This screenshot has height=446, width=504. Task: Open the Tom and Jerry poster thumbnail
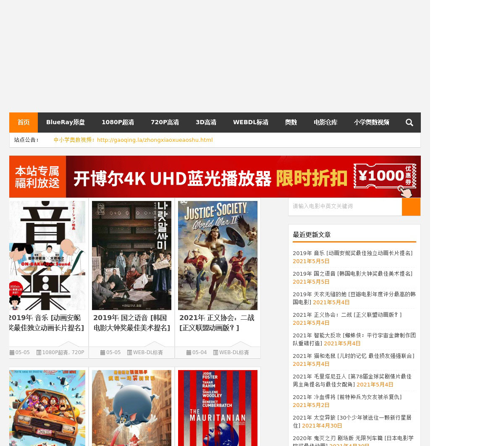131,408
